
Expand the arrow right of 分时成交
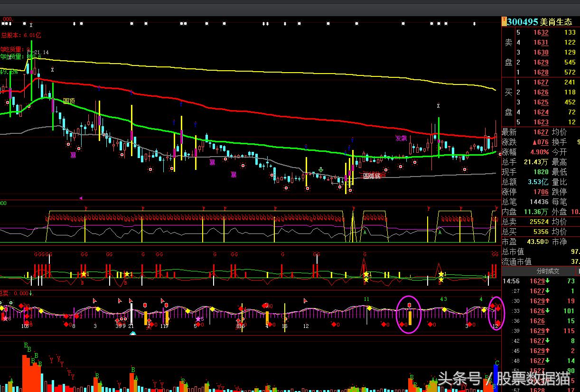578,271
